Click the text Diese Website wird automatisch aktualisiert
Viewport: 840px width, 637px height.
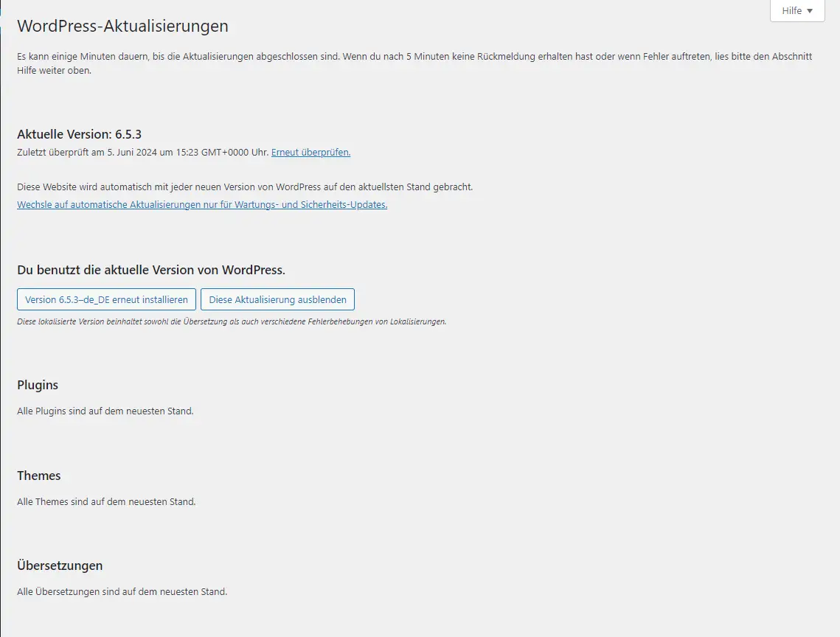pyautogui.click(x=245, y=187)
